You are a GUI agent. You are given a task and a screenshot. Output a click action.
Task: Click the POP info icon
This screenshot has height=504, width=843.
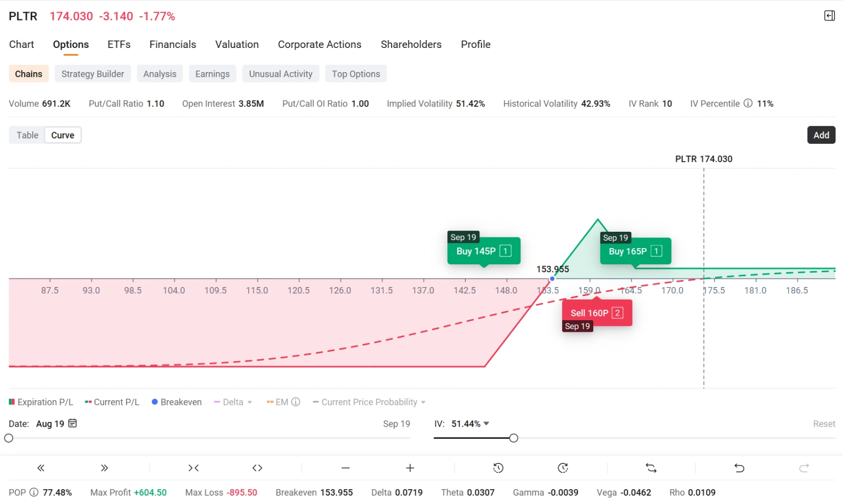[34, 492]
